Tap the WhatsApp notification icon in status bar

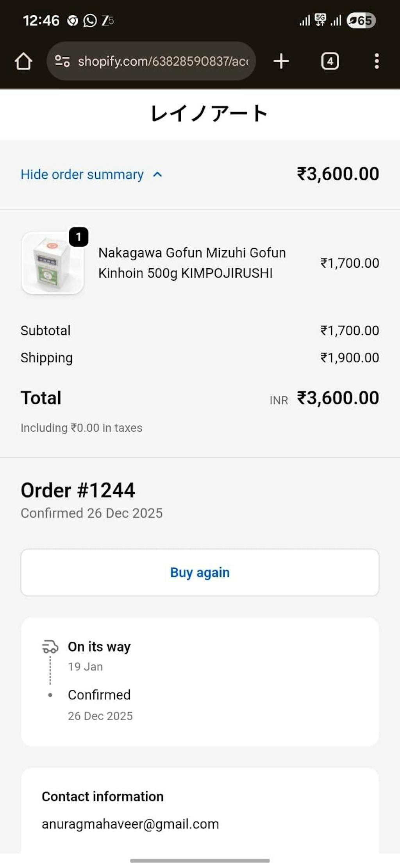(x=90, y=20)
